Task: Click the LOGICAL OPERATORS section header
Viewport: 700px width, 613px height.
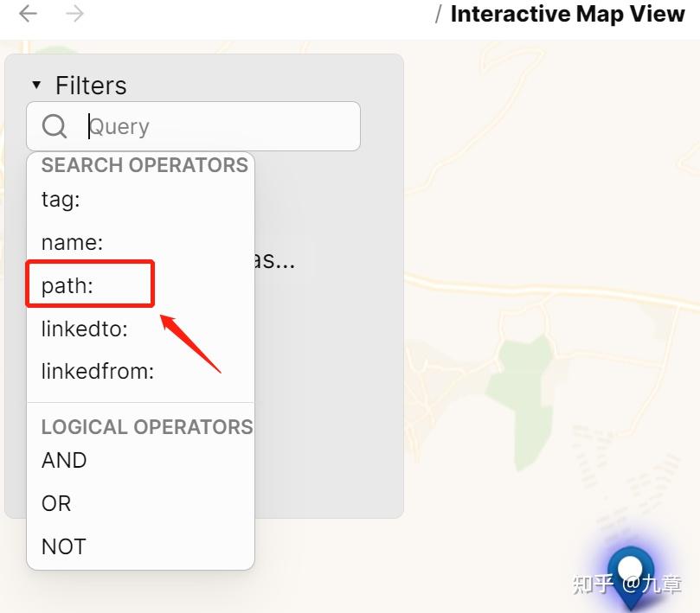Action: [147, 427]
